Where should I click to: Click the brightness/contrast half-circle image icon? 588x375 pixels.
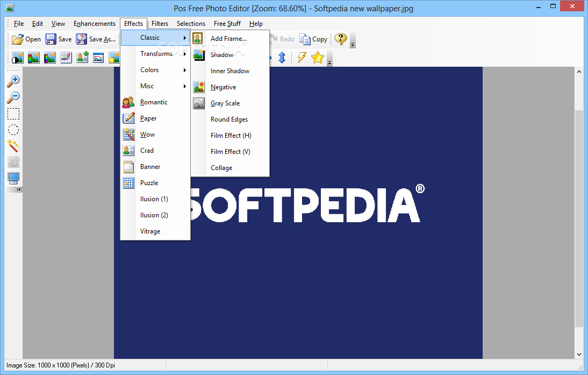coord(18,58)
